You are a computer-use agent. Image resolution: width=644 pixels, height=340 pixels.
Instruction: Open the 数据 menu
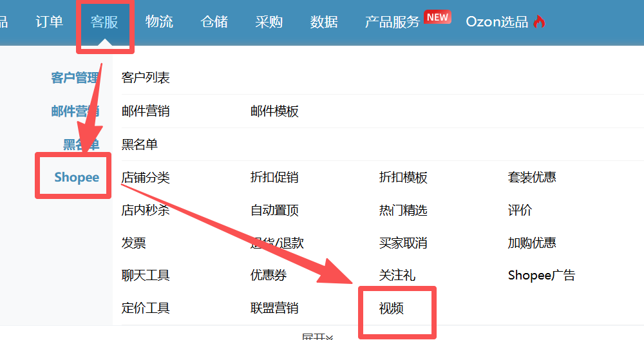tap(324, 22)
